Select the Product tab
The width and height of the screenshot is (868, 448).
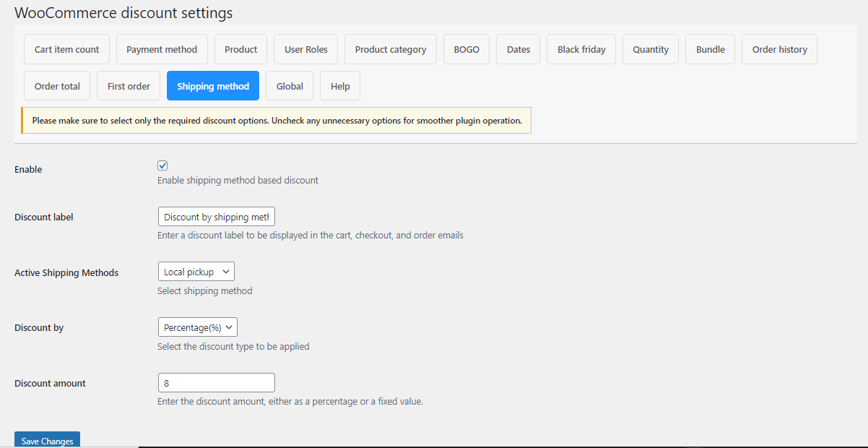(x=240, y=48)
